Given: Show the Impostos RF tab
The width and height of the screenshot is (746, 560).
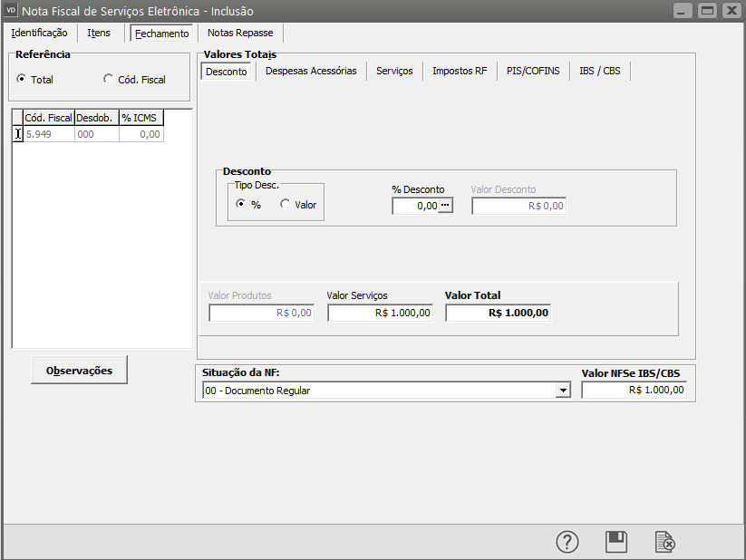Looking at the screenshot, I should [460, 71].
